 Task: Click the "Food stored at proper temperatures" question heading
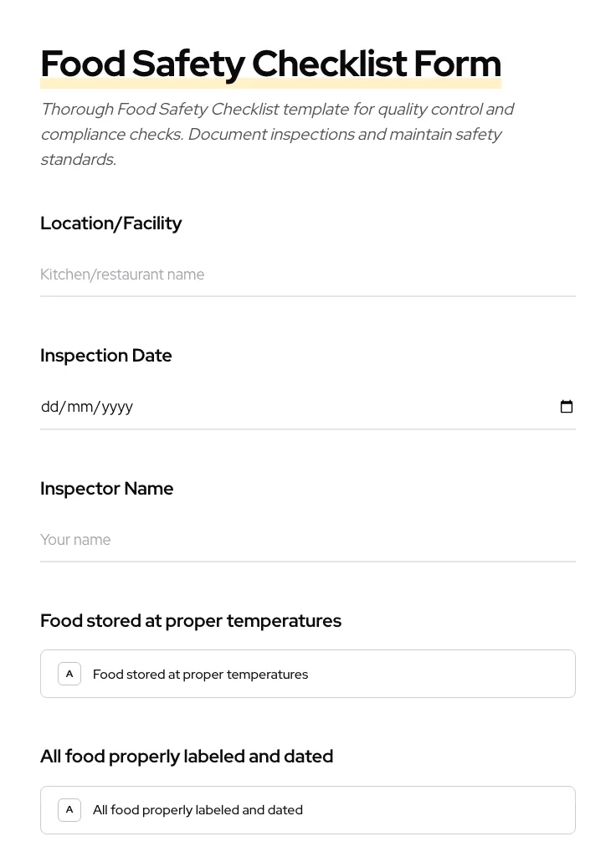click(191, 620)
